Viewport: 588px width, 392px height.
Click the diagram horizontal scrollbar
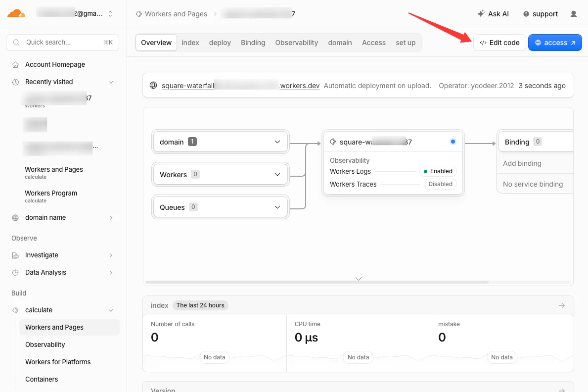317,282
